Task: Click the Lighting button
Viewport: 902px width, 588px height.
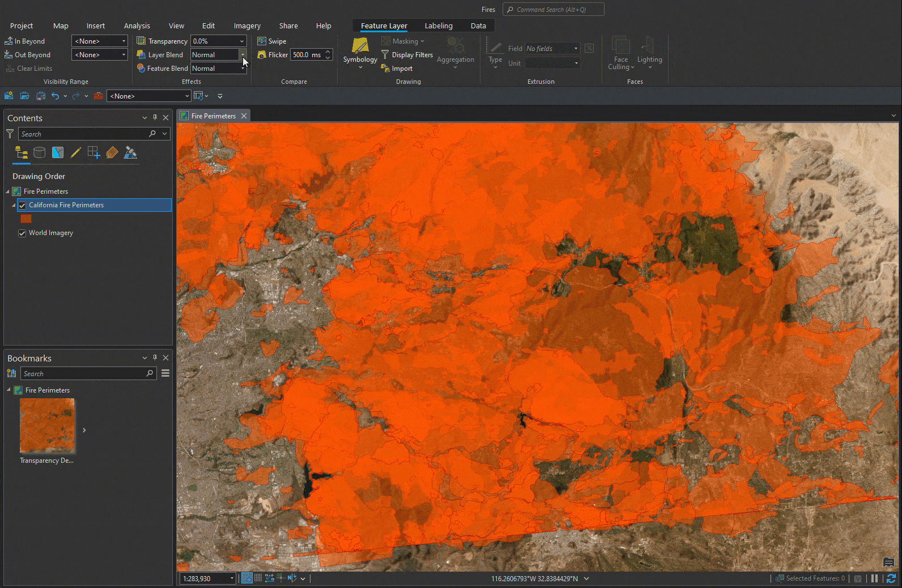Action: [x=649, y=53]
